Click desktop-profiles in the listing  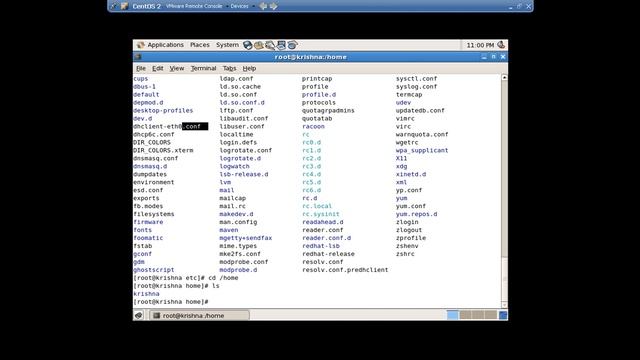163,111
